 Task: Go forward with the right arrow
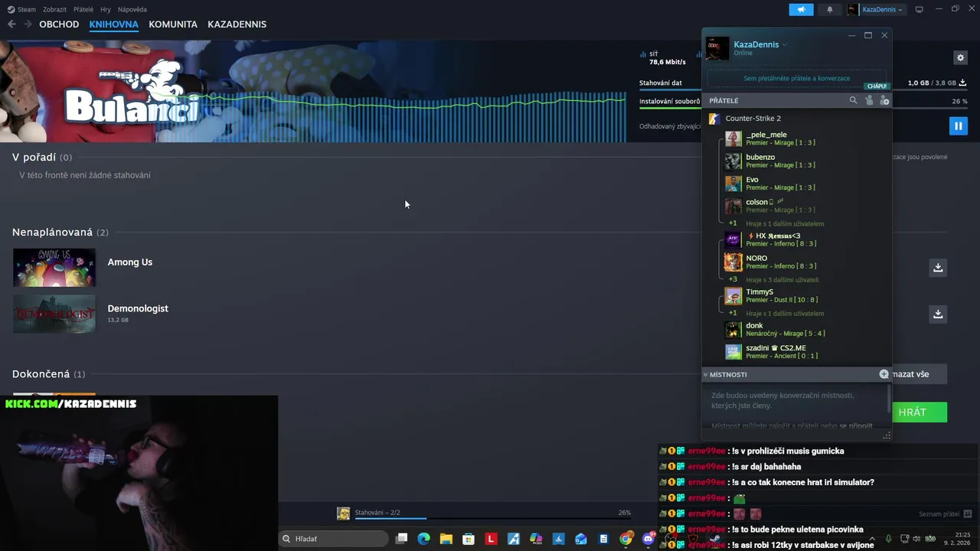pyautogui.click(x=28, y=24)
